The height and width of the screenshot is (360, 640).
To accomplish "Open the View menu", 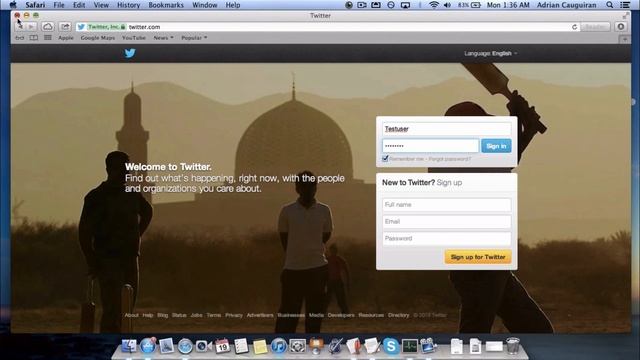I will (101, 5).
